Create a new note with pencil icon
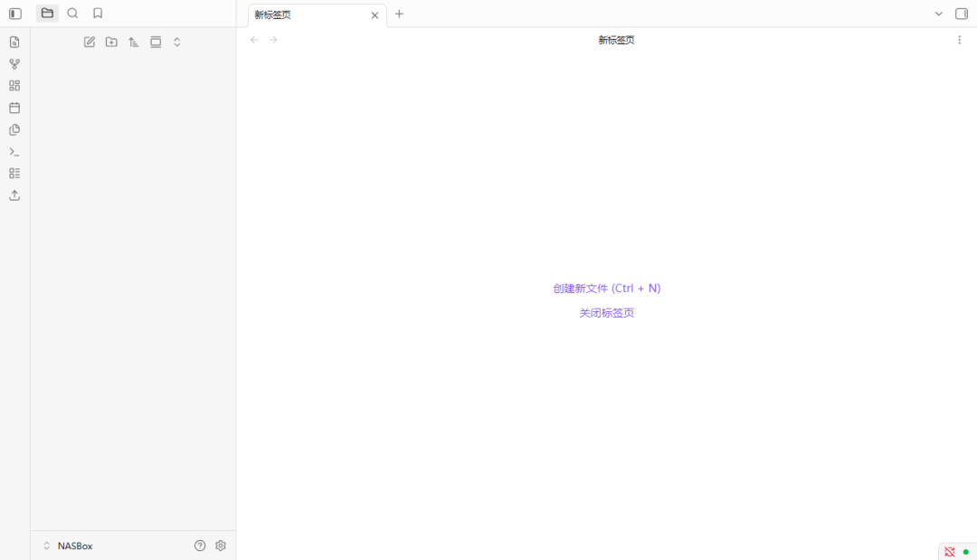Viewport: 977px width, 560px height. click(90, 42)
